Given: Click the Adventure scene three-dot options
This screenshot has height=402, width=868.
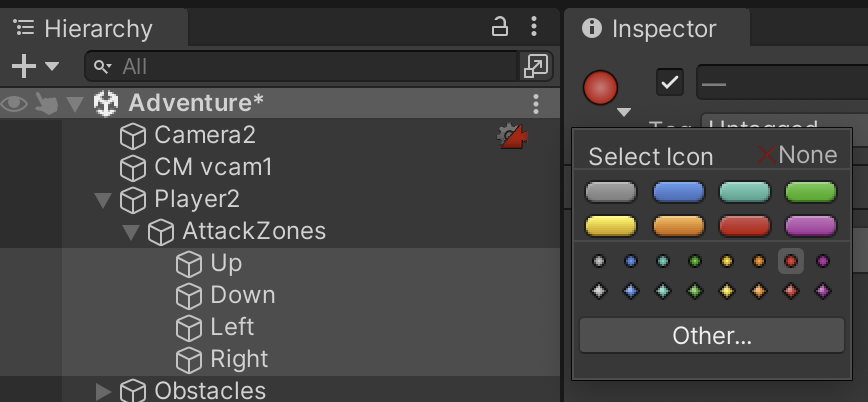Looking at the screenshot, I should coord(537,103).
